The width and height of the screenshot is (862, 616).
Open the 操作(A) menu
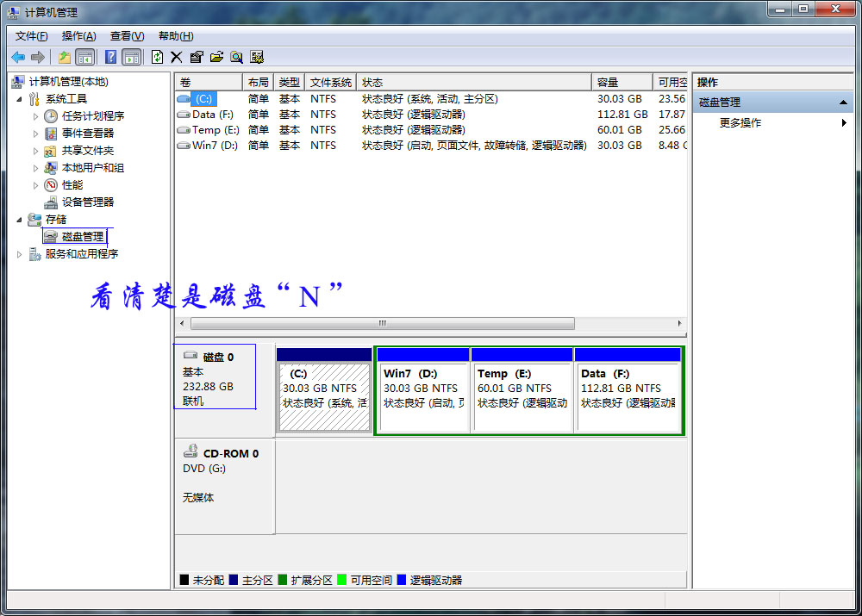(x=78, y=36)
